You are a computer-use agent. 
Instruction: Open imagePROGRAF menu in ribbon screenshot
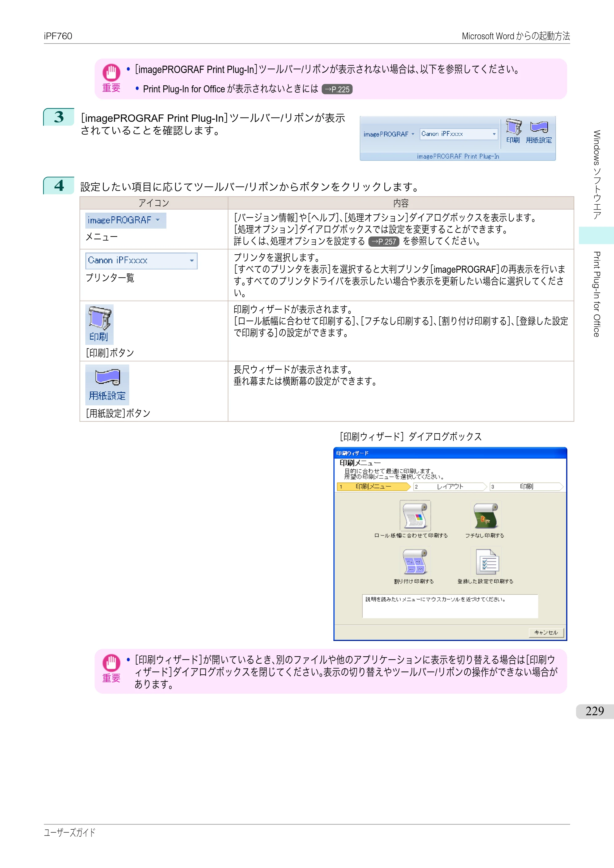pos(389,134)
